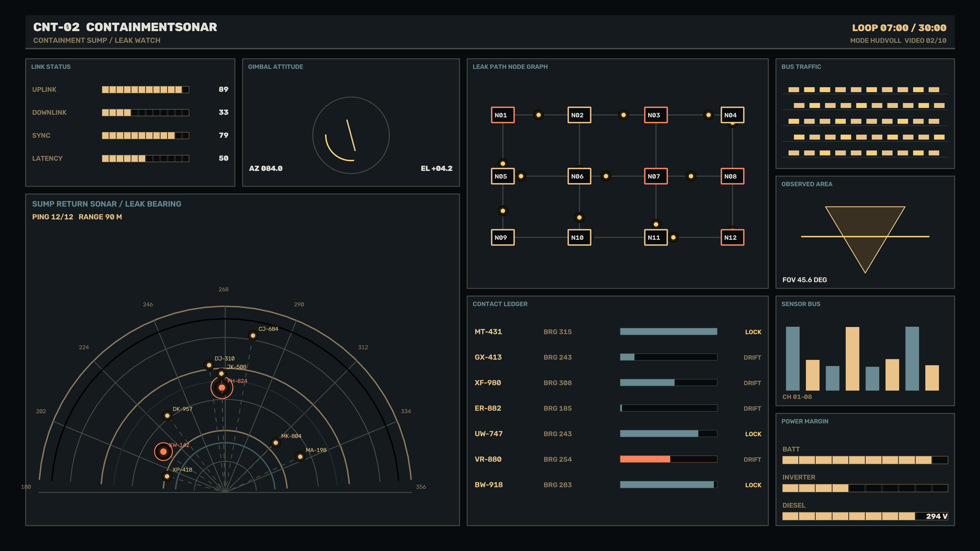Viewport: 980px width, 551px height.
Task: Click the observed area FOV triangle
Action: (x=865, y=240)
